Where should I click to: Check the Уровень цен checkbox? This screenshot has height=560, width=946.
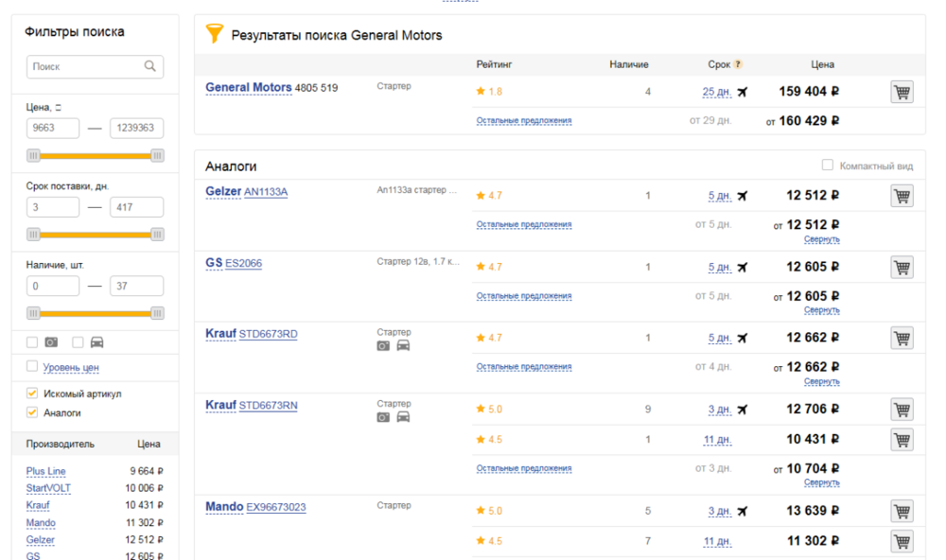point(32,366)
